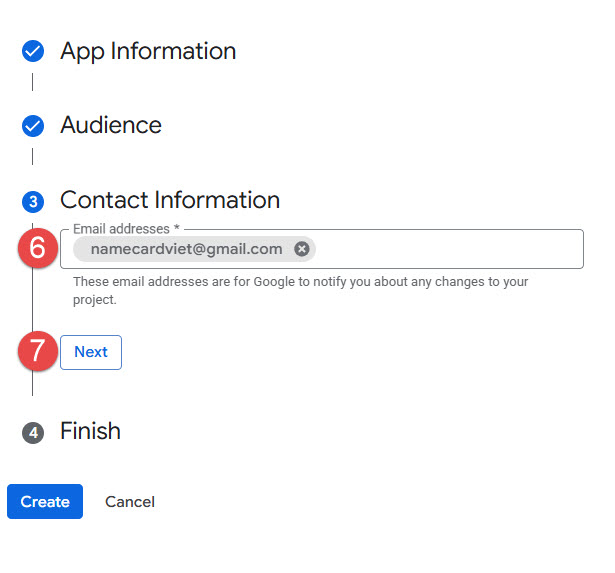615x573 pixels.
Task: Select the namecardviet@gmail.com email chip
Action: [x=186, y=249]
